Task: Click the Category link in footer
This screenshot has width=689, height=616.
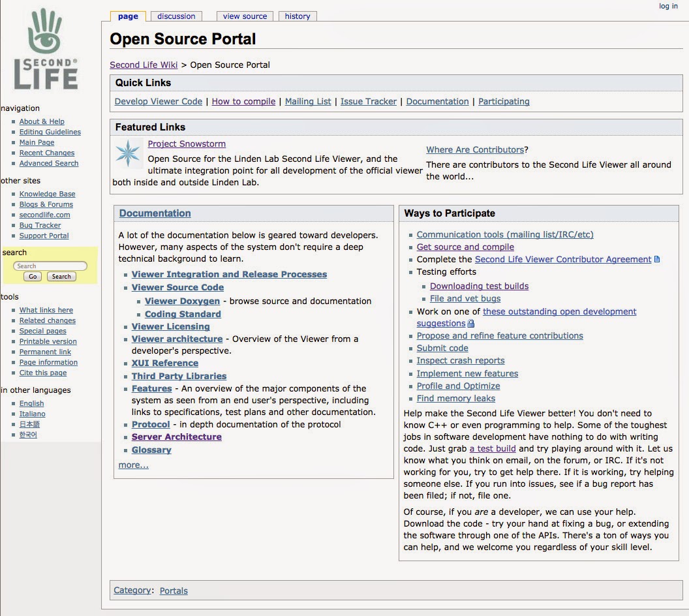Action: [132, 591]
